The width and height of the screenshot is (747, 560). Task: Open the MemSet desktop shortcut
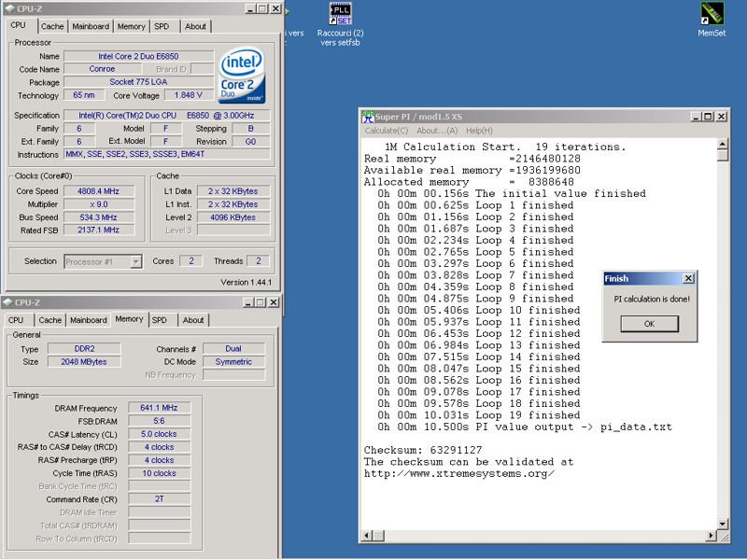[712, 19]
